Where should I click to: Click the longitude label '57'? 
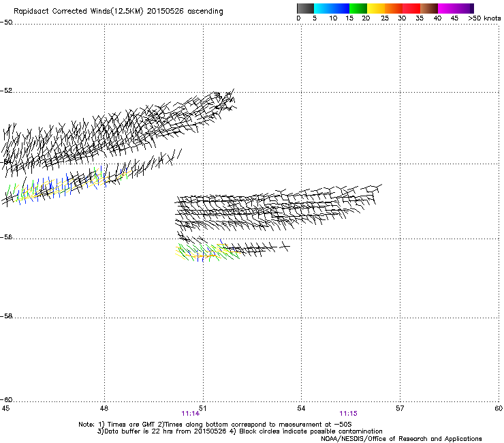(x=400, y=408)
